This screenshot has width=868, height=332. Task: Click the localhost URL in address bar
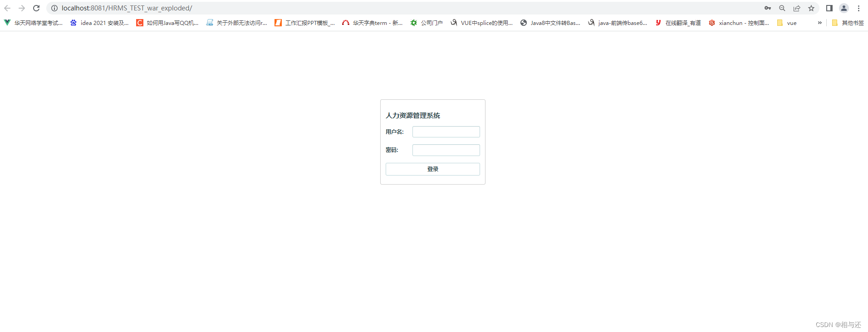tap(127, 8)
